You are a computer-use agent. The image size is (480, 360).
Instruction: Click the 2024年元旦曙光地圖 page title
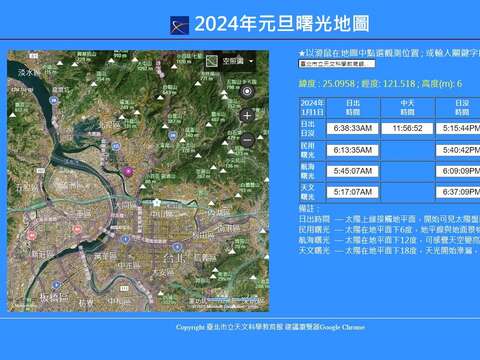(282, 24)
